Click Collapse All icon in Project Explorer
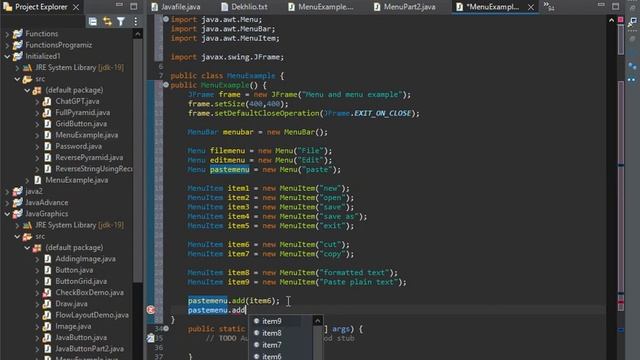The height and width of the screenshot is (360, 640). (93, 22)
